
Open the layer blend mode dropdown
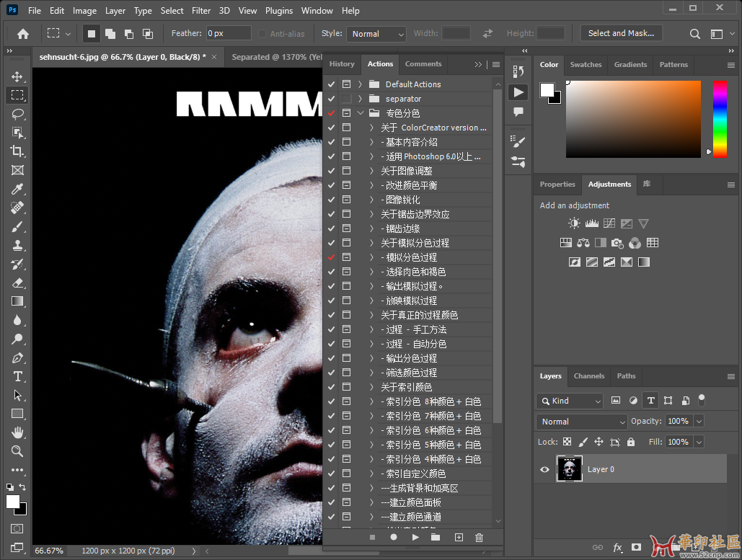[582, 422]
